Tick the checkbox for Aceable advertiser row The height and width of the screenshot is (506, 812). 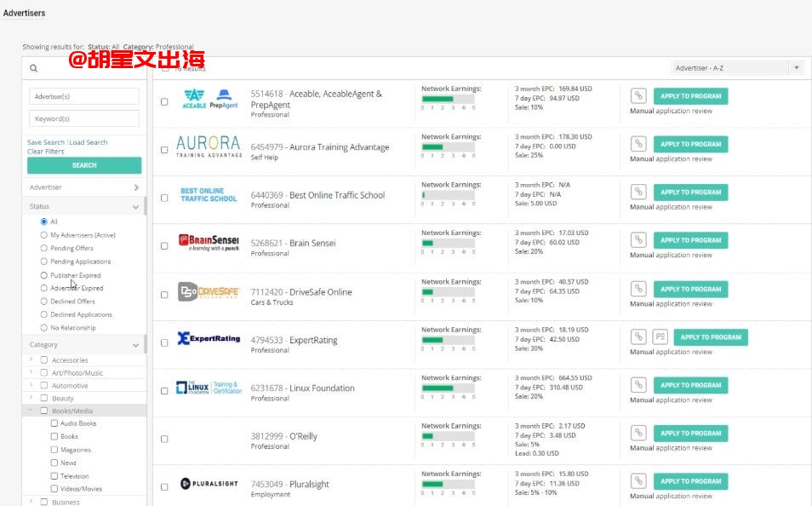click(164, 102)
